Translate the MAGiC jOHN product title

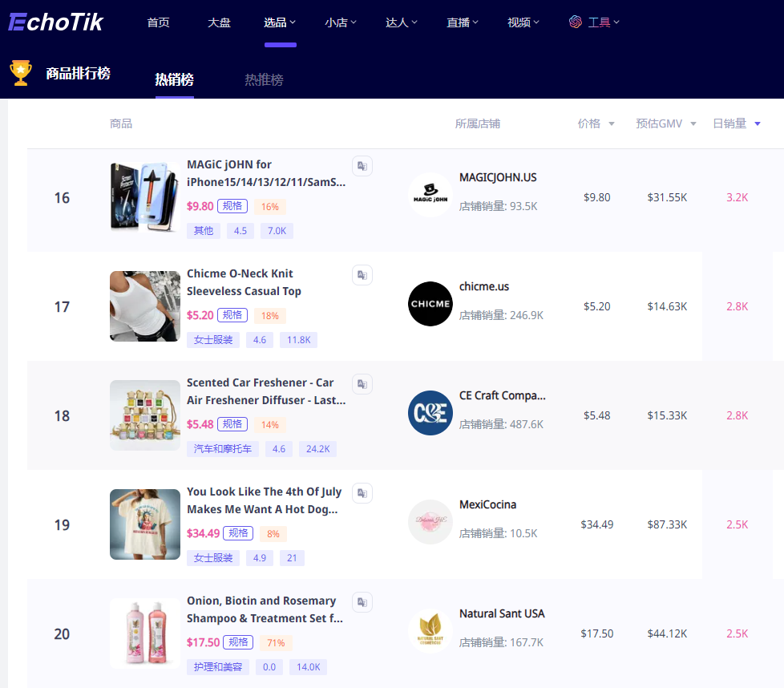pos(362,166)
